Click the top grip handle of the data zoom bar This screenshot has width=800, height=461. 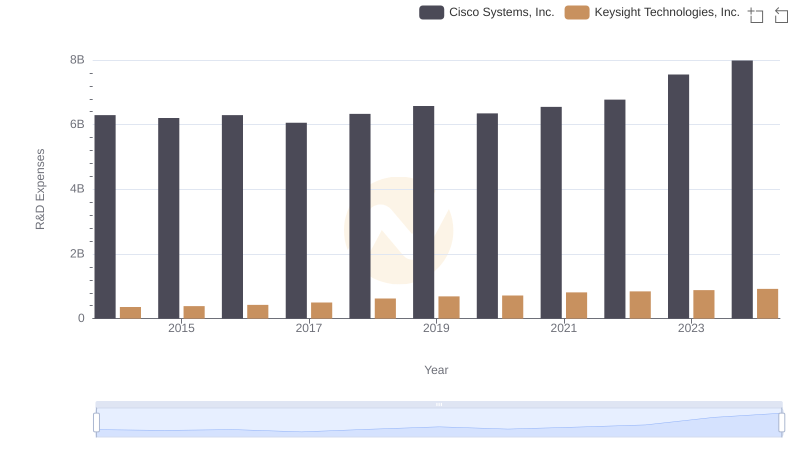click(x=439, y=404)
